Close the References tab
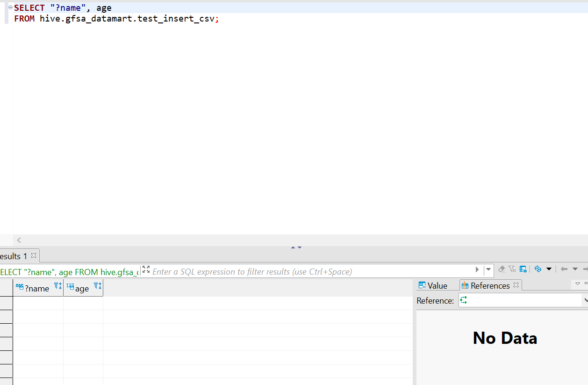 516,284
